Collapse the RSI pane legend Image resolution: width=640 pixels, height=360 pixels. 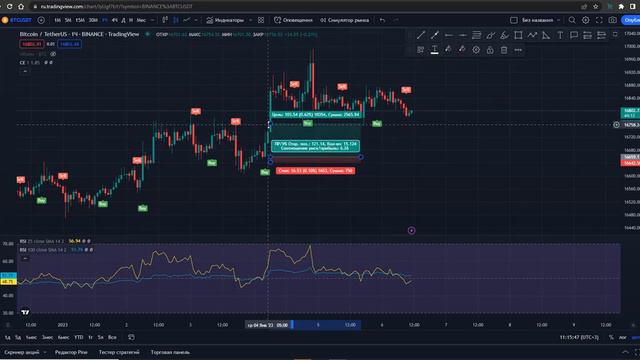(24, 258)
